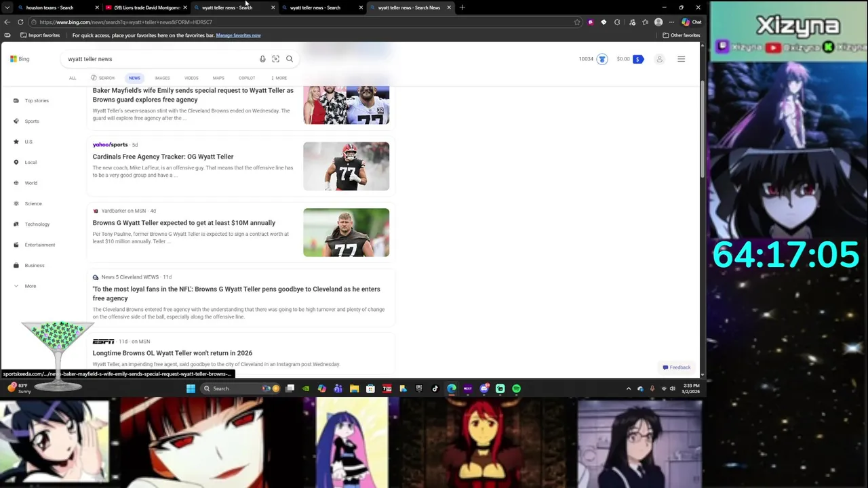The height and width of the screenshot is (488, 868).
Task: Click the browser address bar URL
Action: click(126, 22)
